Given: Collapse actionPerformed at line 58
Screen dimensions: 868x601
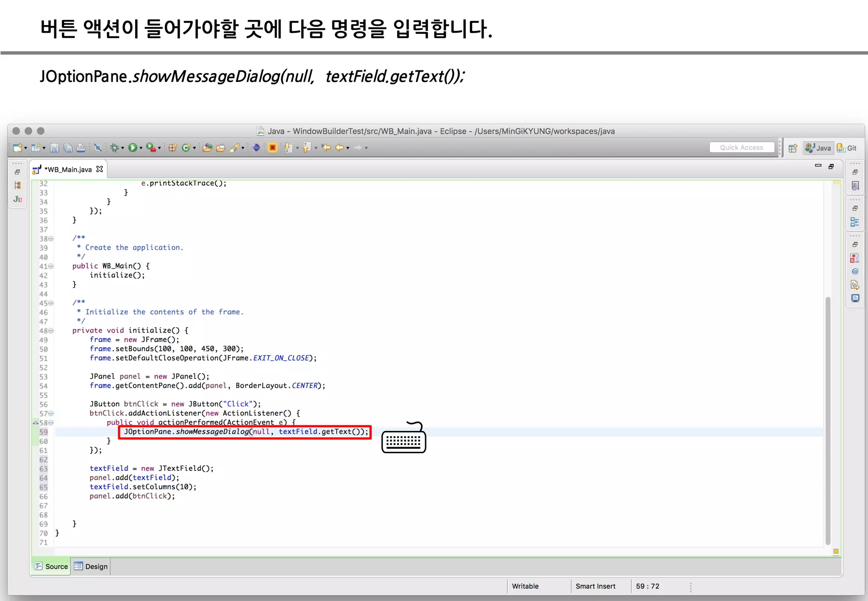Looking at the screenshot, I should click(x=51, y=423).
